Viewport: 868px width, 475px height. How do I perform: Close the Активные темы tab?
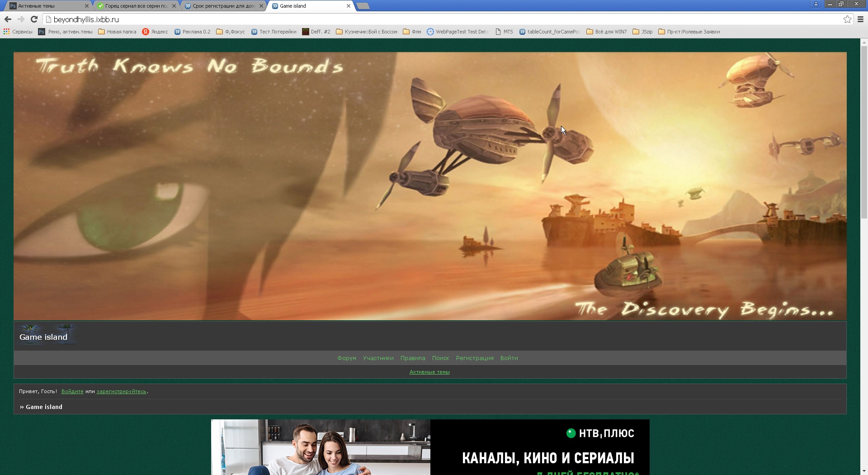click(x=87, y=6)
